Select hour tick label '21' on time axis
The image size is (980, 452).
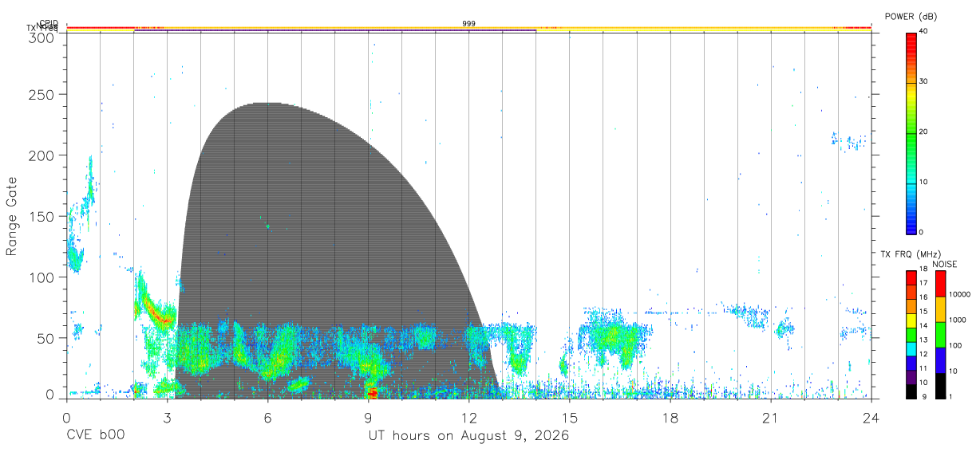click(771, 418)
